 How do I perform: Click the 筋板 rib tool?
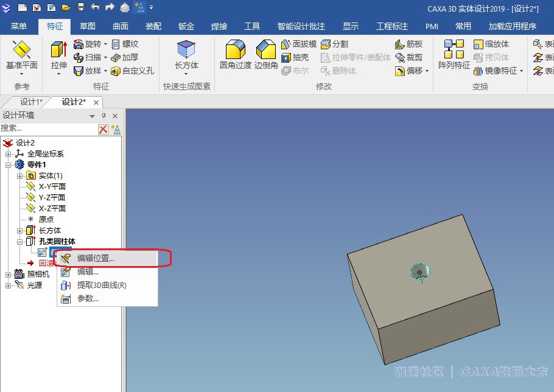pyautogui.click(x=408, y=44)
